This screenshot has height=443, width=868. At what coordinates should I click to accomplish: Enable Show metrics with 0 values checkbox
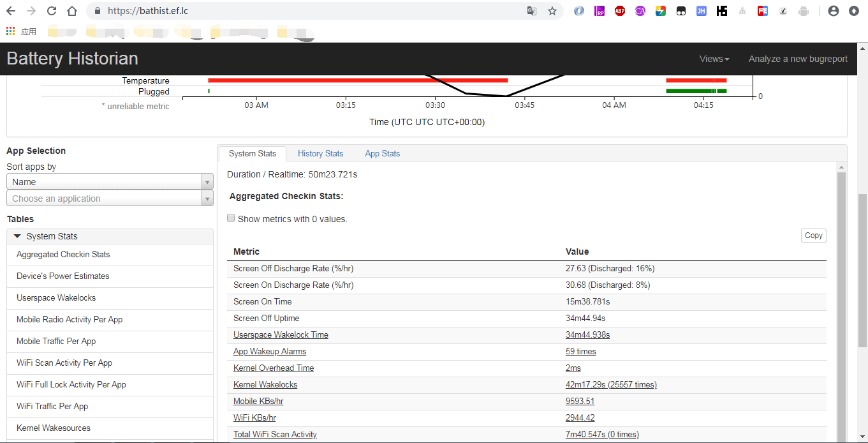[x=232, y=218]
